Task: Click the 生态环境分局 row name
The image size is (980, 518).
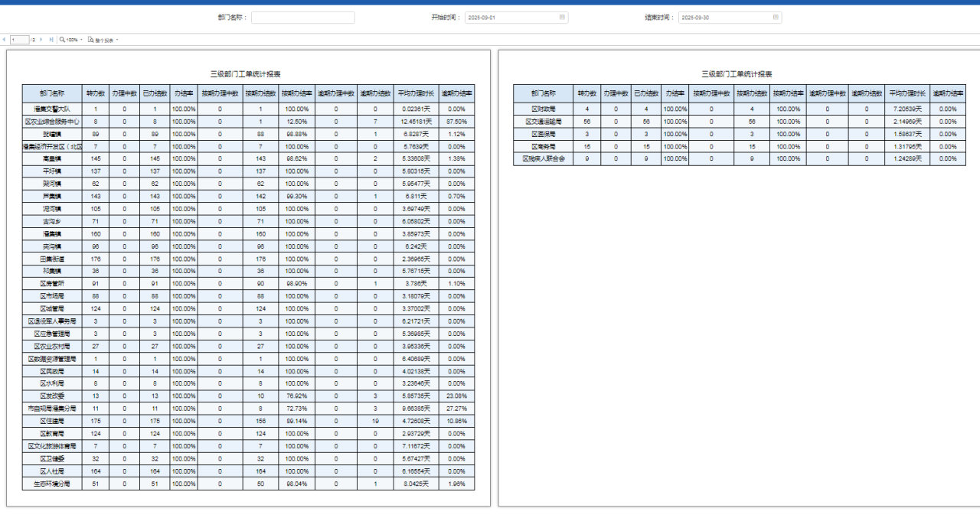Action: click(52, 484)
